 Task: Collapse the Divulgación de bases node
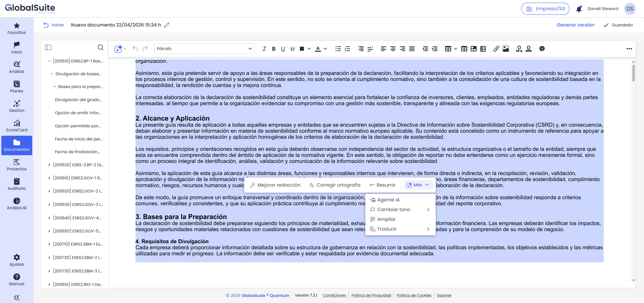(52, 74)
